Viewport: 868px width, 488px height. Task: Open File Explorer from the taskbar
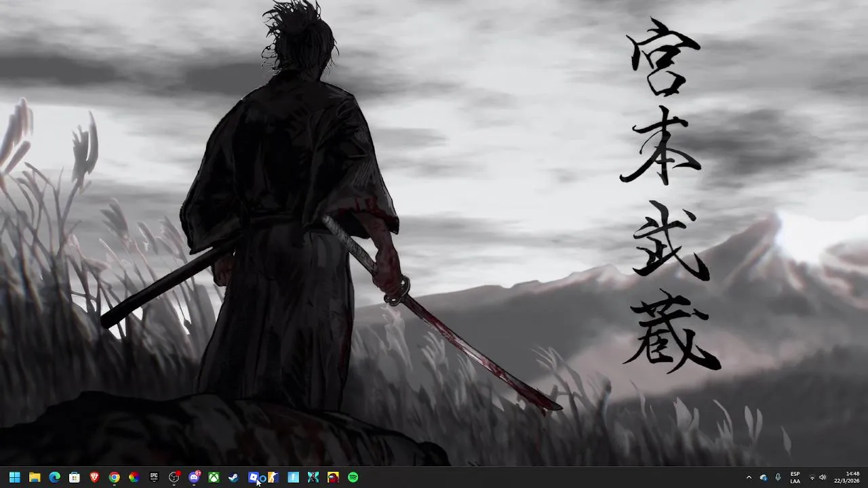pyautogui.click(x=35, y=477)
